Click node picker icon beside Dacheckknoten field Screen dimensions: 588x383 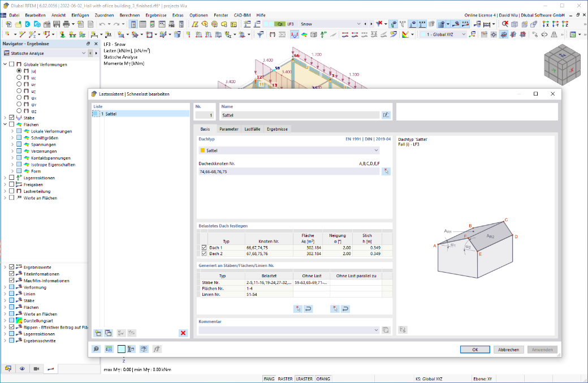tap(386, 171)
